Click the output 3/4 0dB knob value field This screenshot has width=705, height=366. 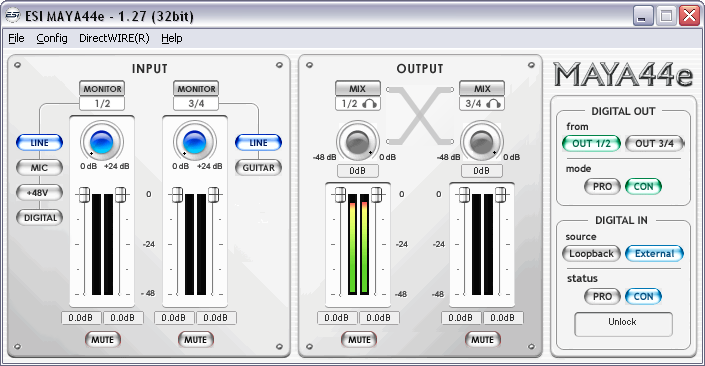pos(482,171)
